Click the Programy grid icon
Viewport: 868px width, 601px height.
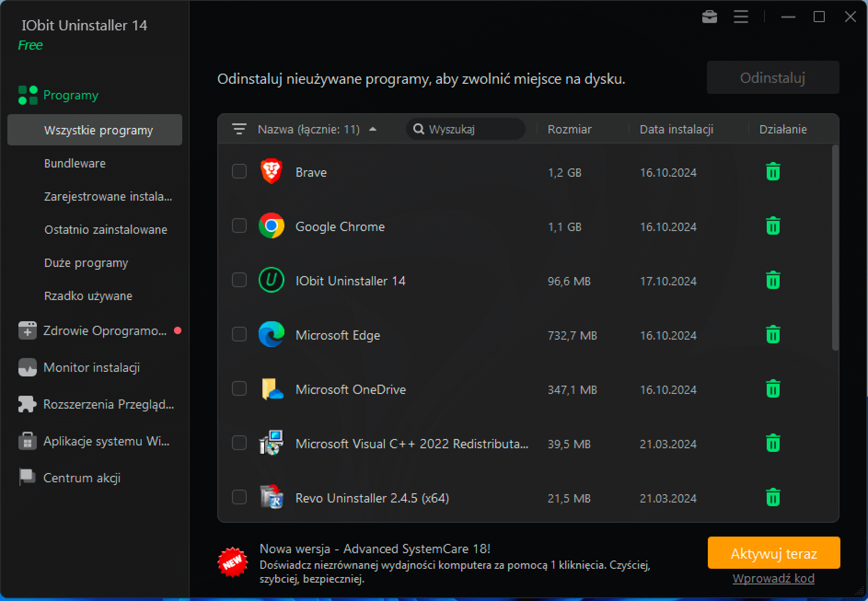point(28,95)
